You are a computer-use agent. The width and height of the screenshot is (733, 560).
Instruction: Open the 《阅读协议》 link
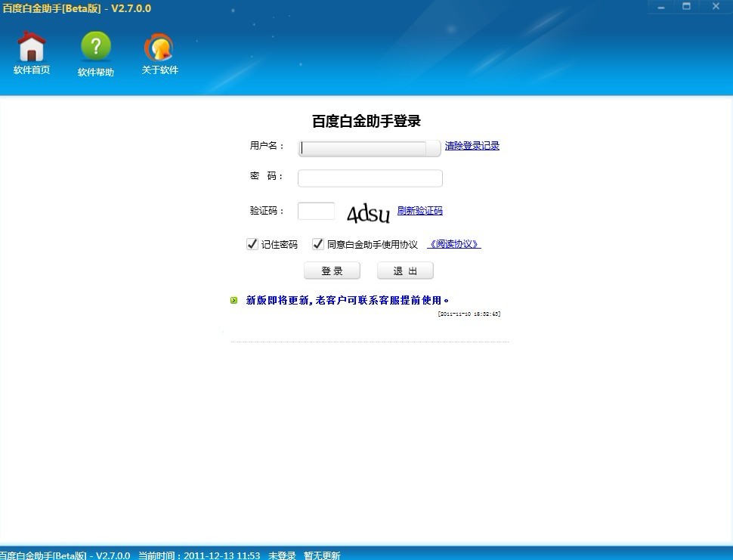pyautogui.click(x=454, y=244)
